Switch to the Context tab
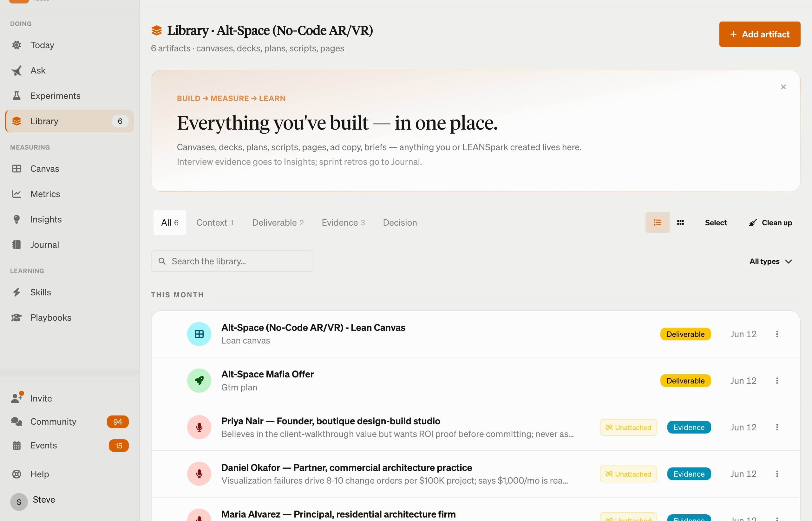The height and width of the screenshot is (521, 812). click(215, 222)
